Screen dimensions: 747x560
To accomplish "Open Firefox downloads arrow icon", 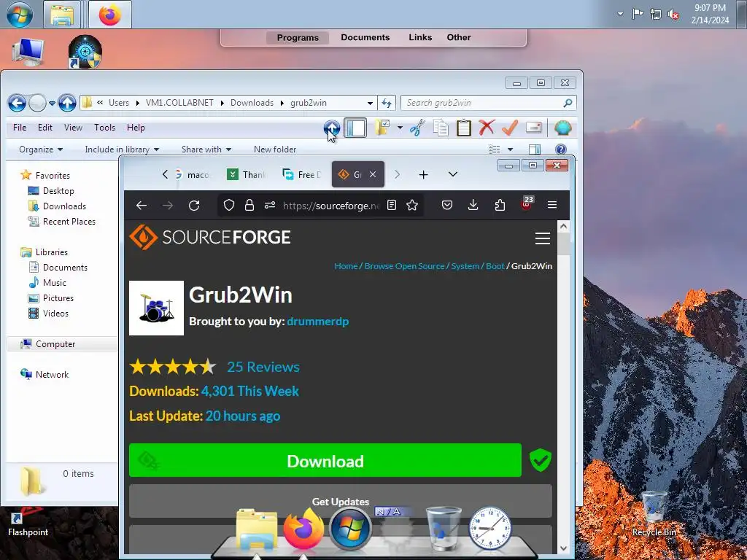I will click(473, 205).
